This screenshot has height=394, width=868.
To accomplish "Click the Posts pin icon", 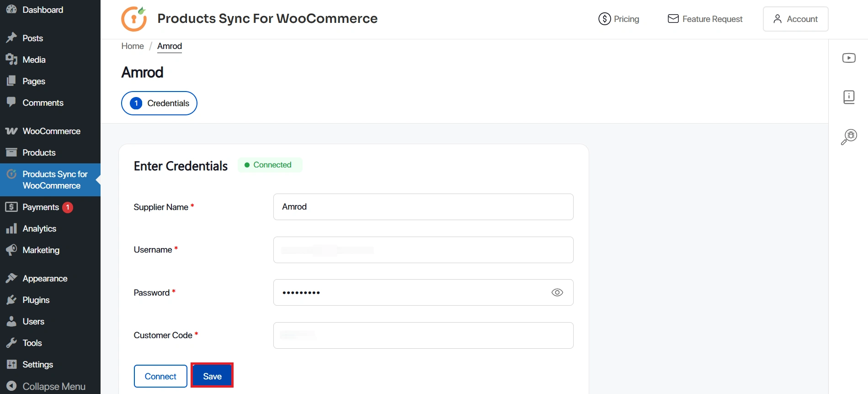I will click(x=11, y=38).
